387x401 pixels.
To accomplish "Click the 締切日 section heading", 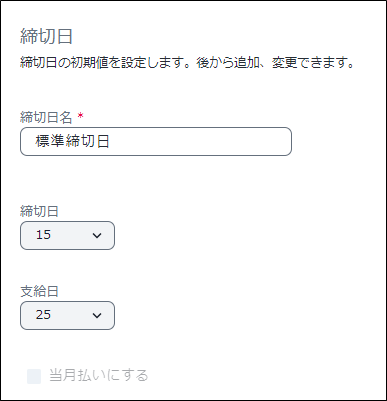I will (x=46, y=36).
